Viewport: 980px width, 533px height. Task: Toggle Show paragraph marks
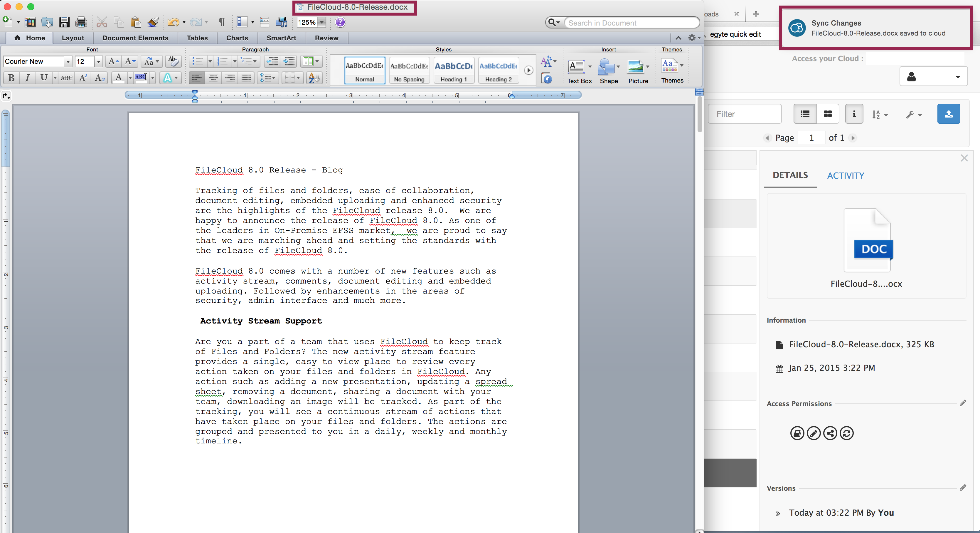pos(221,22)
